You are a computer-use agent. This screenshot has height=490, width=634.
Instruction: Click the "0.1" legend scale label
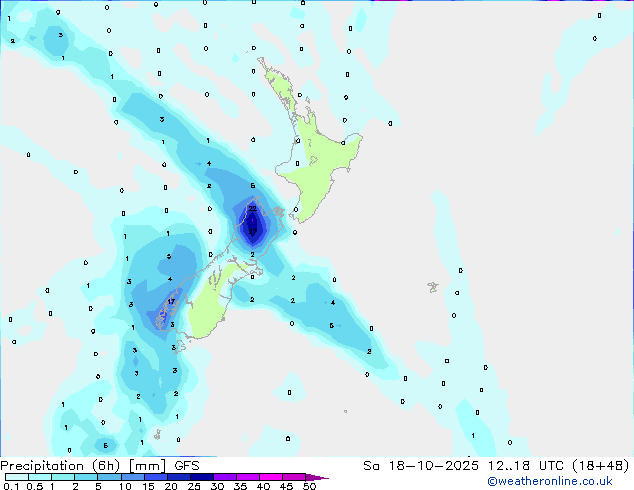(x=11, y=486)
